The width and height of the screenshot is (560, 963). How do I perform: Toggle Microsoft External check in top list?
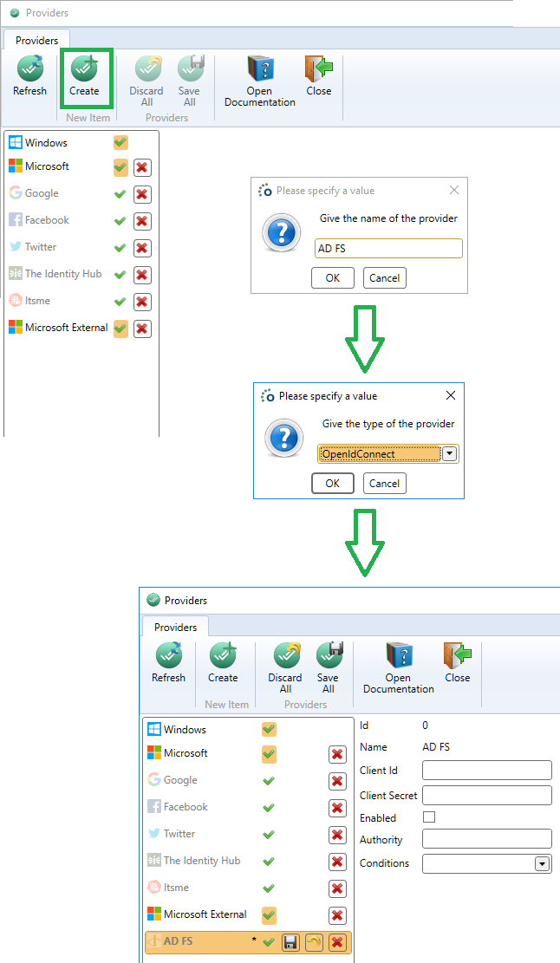click(x=121, y=329)
